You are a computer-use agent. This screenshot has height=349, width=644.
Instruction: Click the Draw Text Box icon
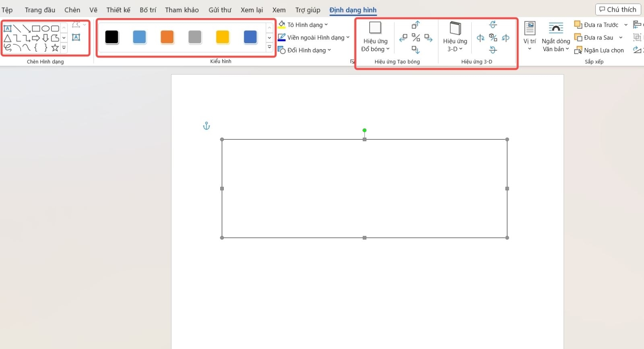76,37
